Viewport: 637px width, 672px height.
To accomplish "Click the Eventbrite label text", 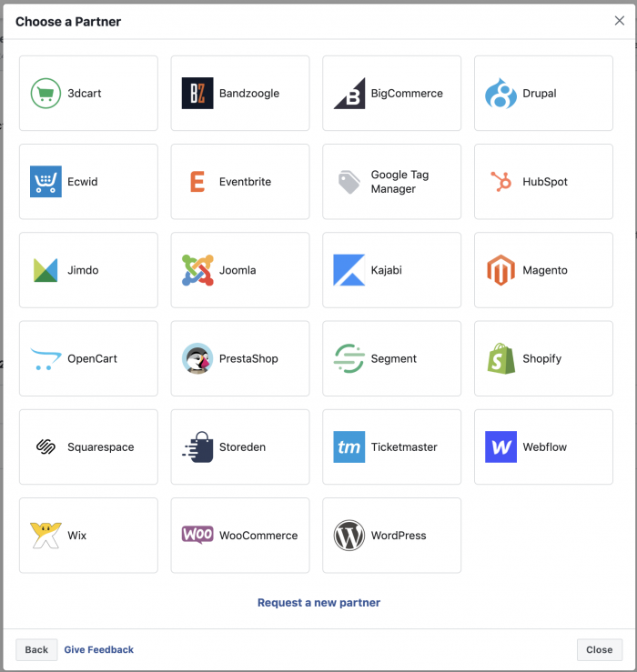I will click(245, 182).
